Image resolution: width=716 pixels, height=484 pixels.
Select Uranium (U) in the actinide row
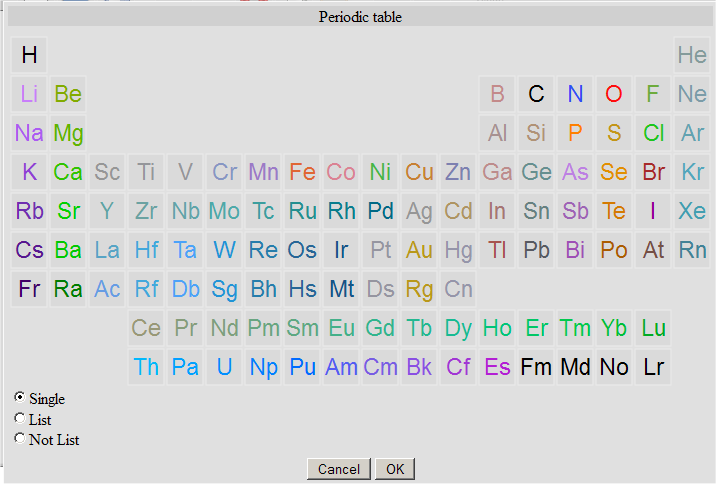point(224,367)
